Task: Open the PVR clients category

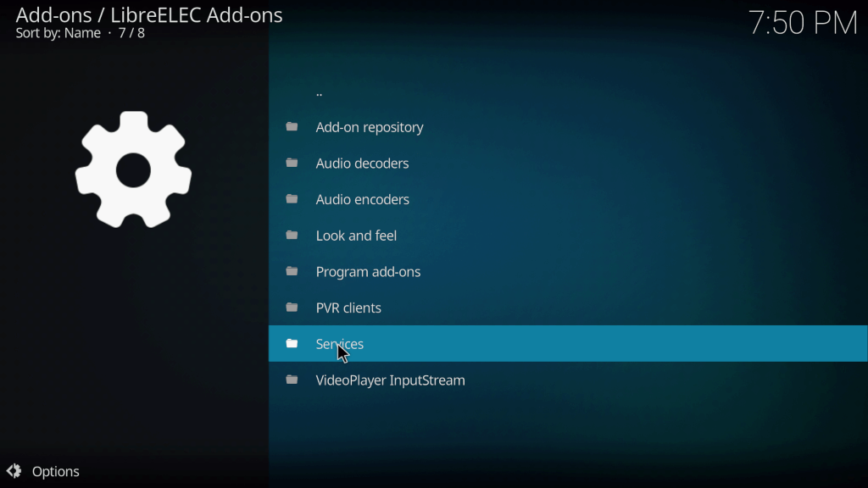Action: point(348,308)
